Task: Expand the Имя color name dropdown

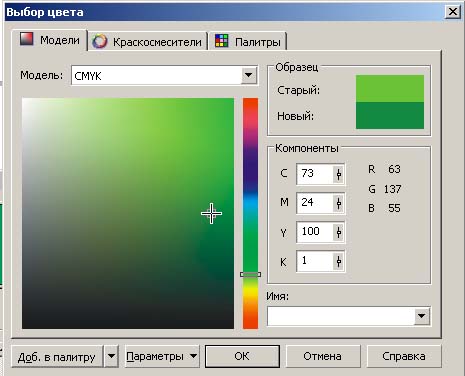Action: click(421, 316)
